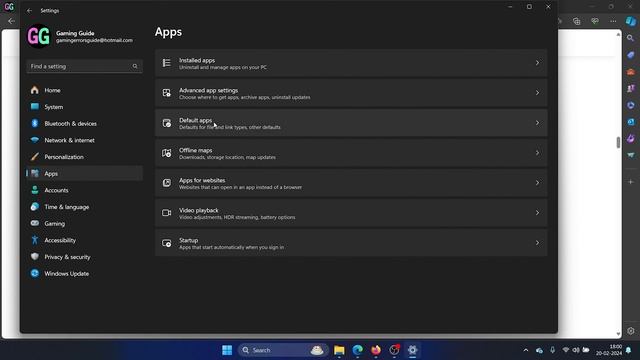The height and width of the screenshot is (360, 640).
Task: Open Startup apps settings
Action: point(351,243)
